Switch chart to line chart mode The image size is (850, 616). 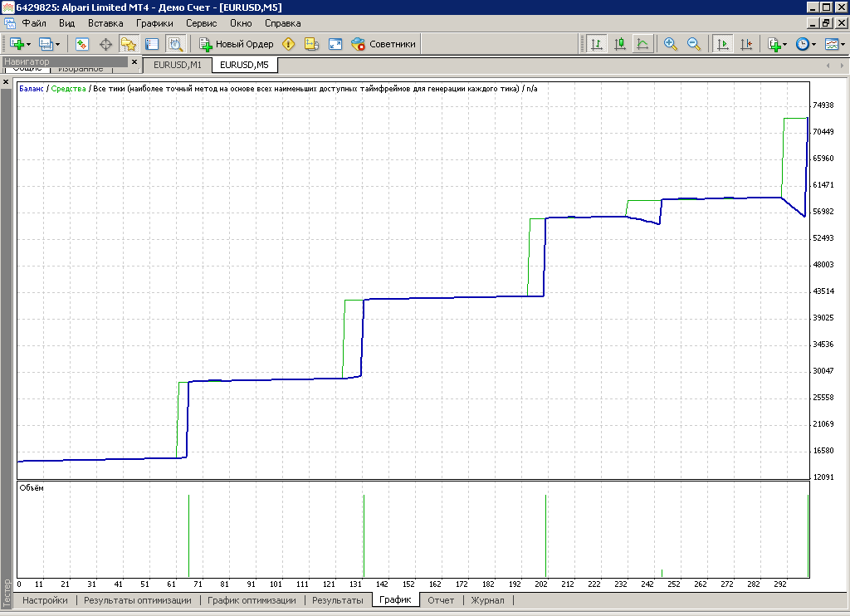click(x=642, y=44)
